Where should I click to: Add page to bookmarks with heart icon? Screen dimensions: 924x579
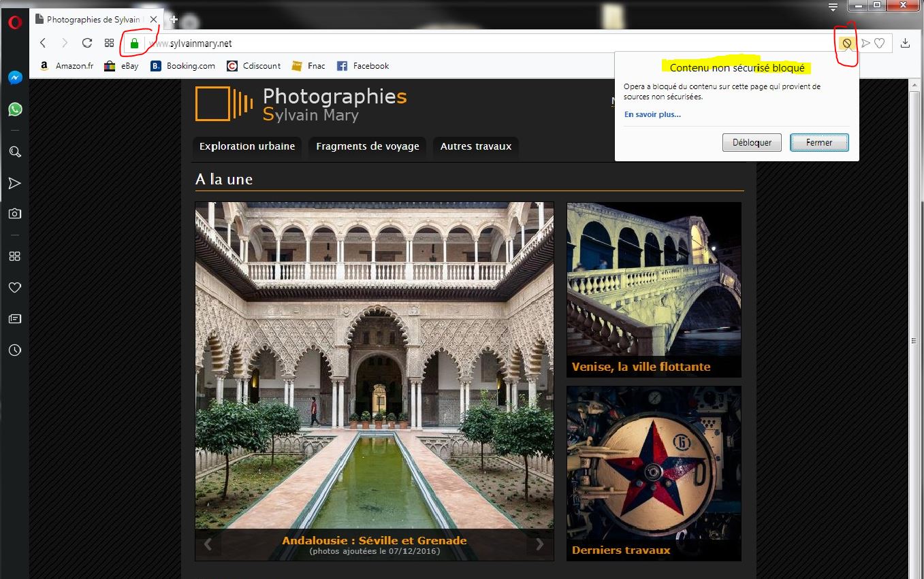(880, 44)
